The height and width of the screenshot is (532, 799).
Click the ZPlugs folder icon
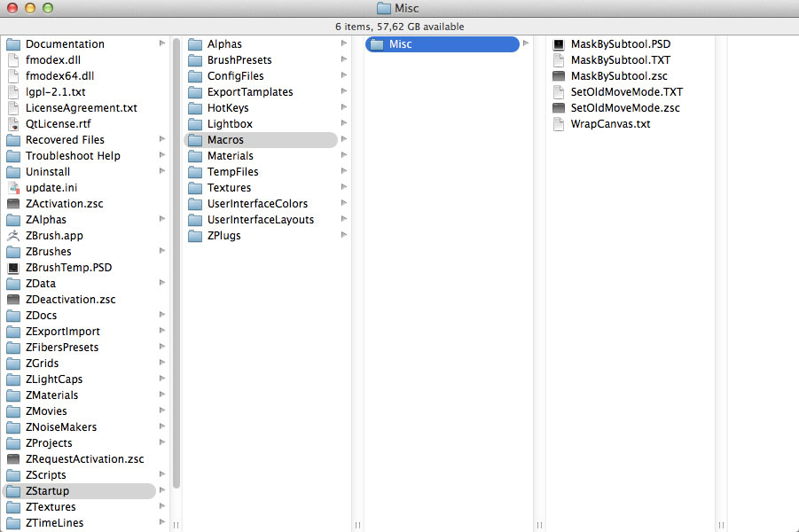195,236
